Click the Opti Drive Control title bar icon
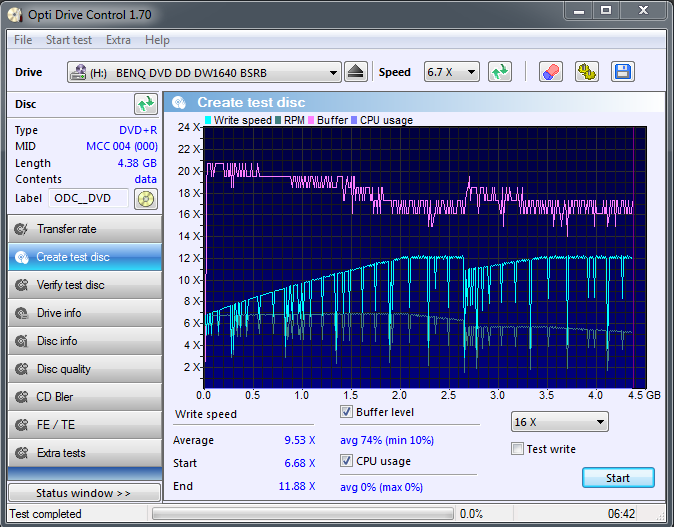This screenshot has width=674, height=527. point(15,15)
